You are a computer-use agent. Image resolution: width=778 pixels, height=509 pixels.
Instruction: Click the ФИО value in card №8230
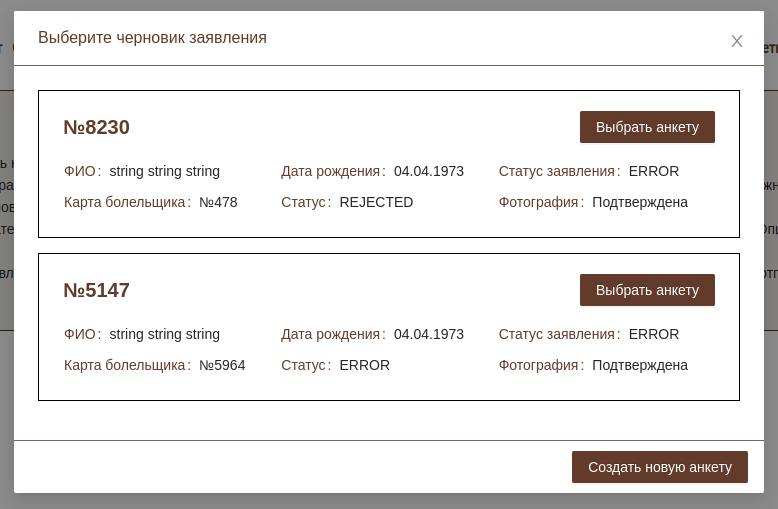pos(165,171)
